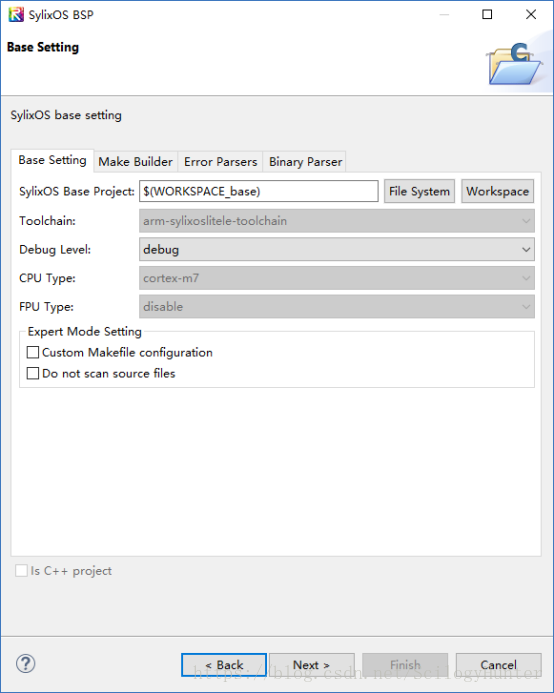Image resolution: width=554 pixels, height=693 pixels.
Task: Click the help question mark icon
Action: [26, 663]
